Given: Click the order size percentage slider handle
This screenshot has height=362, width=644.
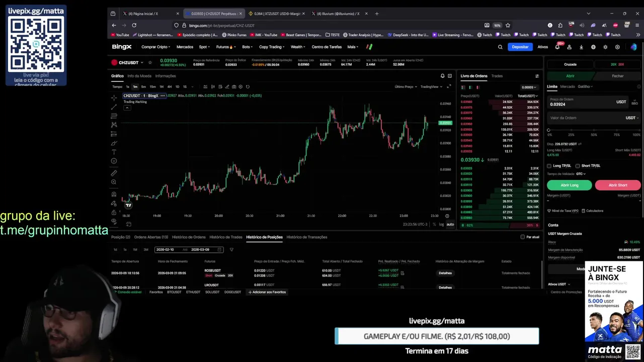Looking at the screenshot, I should 549,130.
